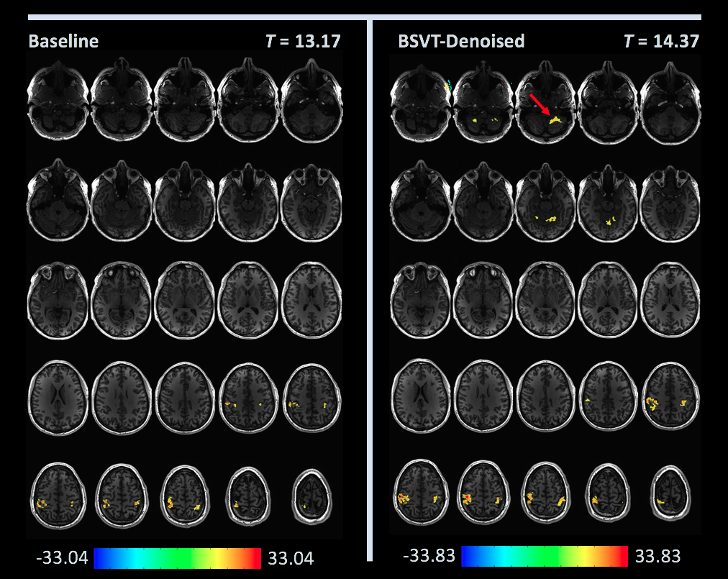Image resolution: width=728 pixels, height=579 pixels.
Task: Select the T = 14.37 value
Action: tap(660, 42)
